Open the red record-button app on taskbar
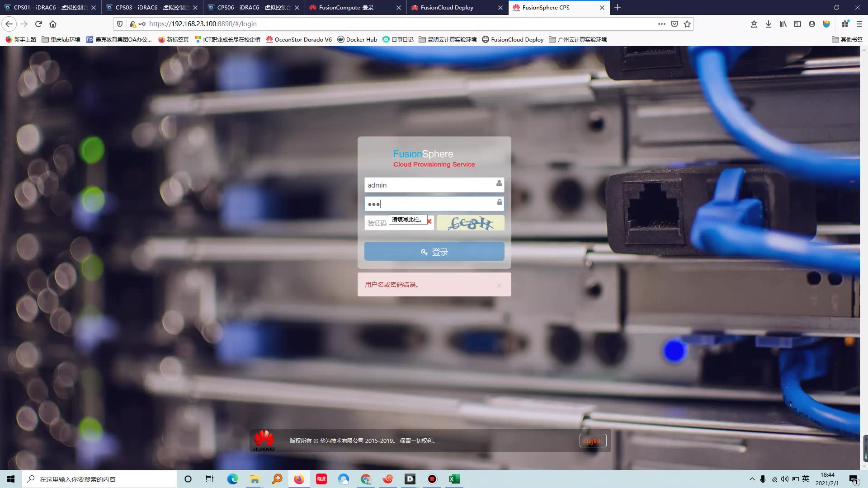The width and height of the screenshot is (868, 488). pos(432,479)
